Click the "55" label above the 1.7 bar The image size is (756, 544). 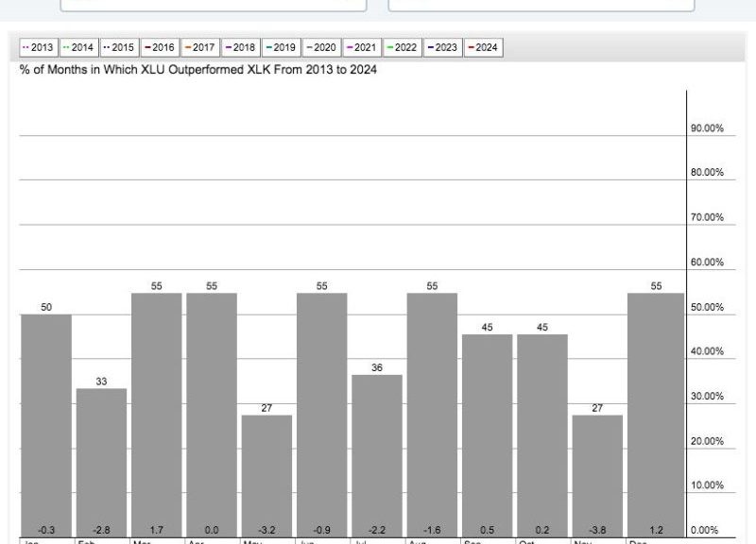[157, 286]
